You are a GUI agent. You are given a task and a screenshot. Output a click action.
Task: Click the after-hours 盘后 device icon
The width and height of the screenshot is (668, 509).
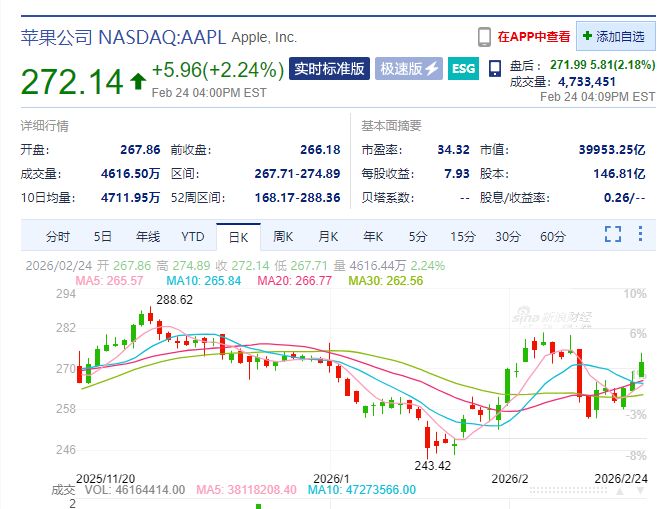tap(494, 70)
